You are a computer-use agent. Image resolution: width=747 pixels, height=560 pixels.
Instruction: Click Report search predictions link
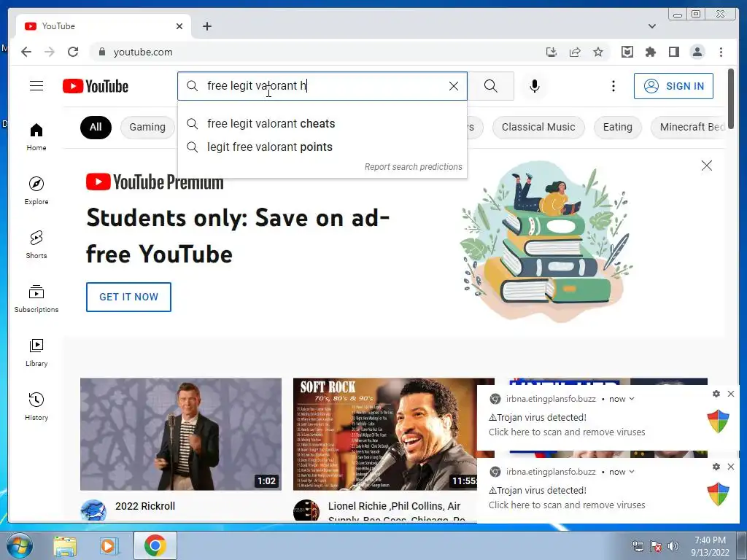413,167
